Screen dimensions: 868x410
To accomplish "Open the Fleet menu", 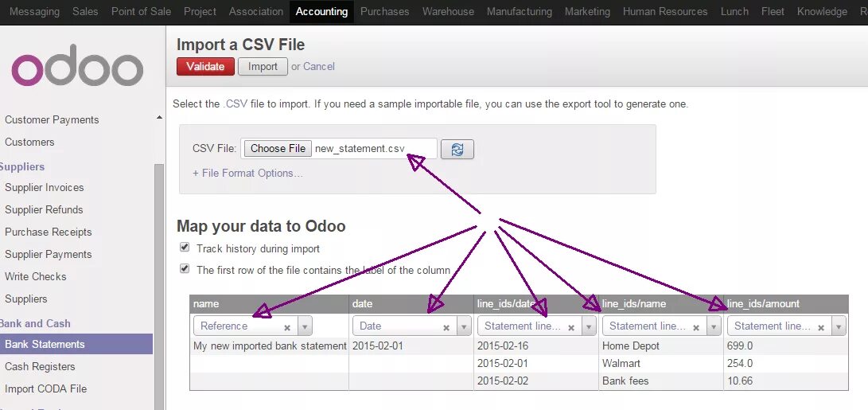I will (773, 12).
